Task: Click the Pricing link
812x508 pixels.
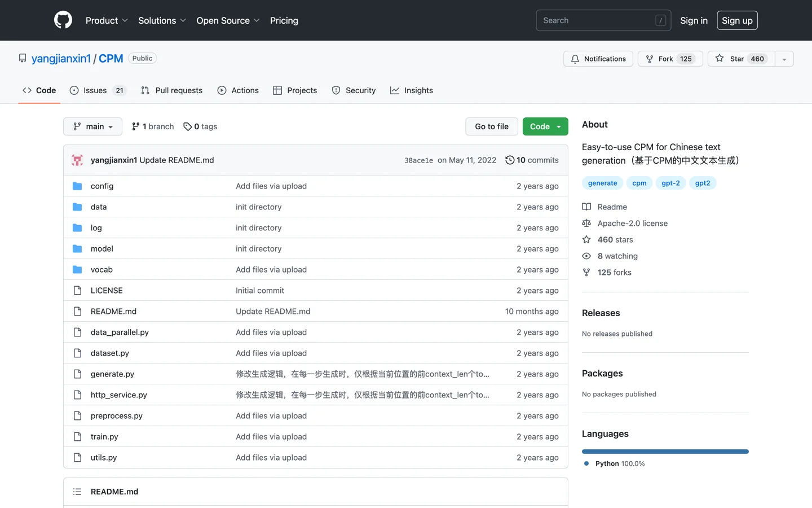Action: pyautogui.click(x=284, y=20)
